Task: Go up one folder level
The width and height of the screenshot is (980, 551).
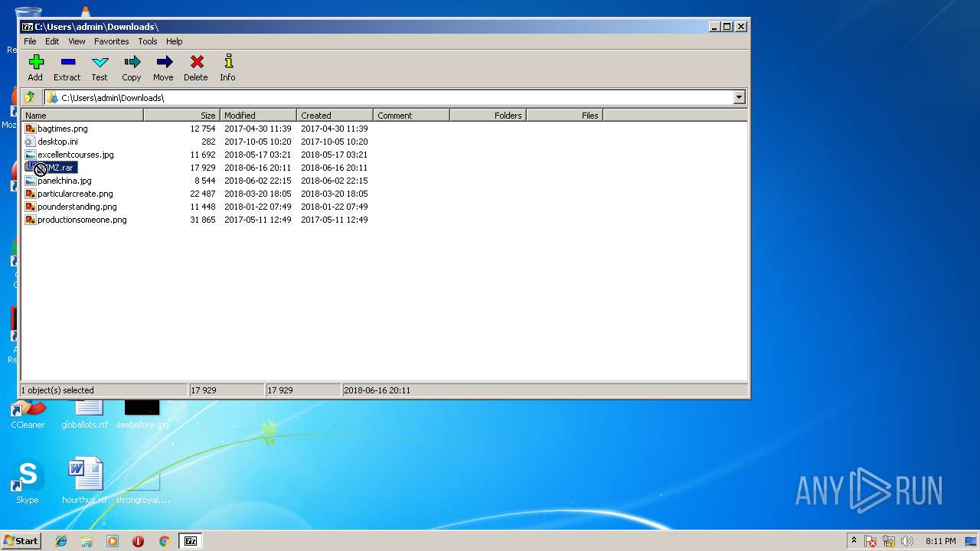Action: 30,97
